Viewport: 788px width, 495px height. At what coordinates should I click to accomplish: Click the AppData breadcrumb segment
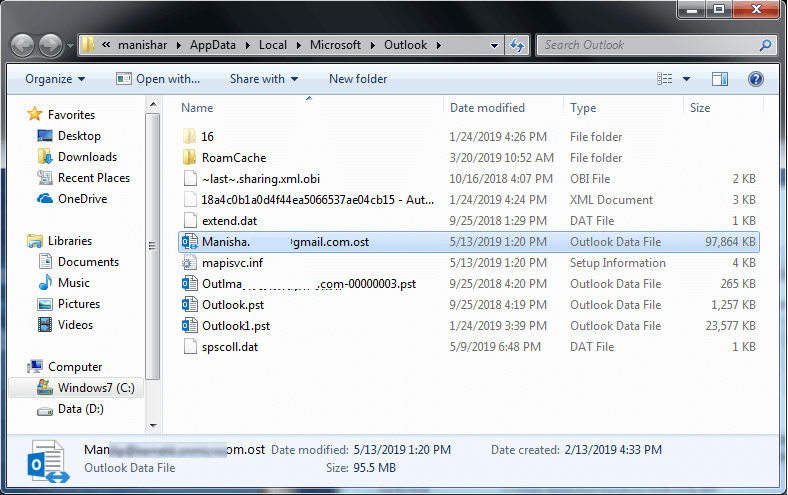[213, 45]
